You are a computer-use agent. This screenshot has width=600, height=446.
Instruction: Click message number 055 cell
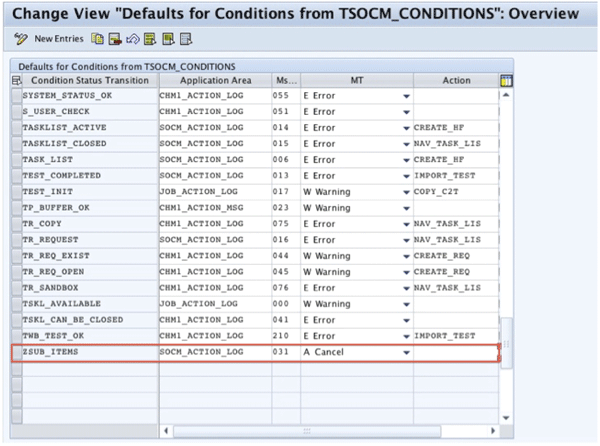[x=286, y=96]
